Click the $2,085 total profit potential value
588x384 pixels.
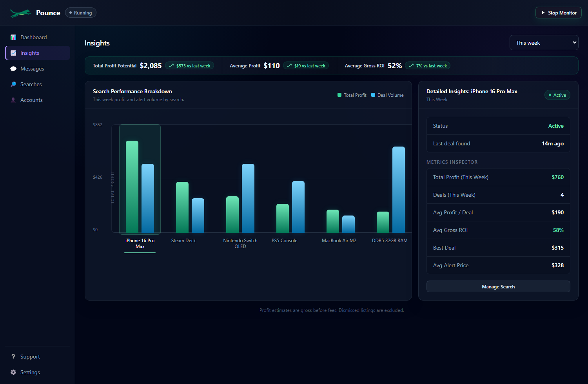[x=151, y=66]
